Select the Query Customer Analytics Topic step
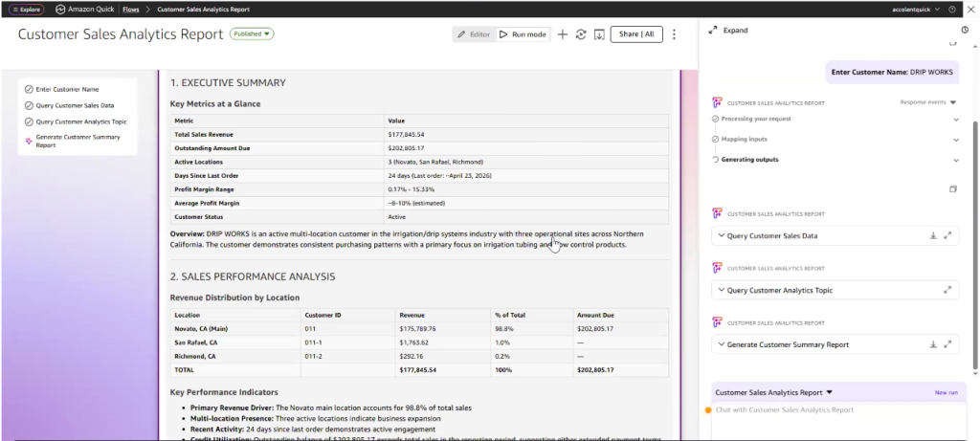 coord(81,121)
